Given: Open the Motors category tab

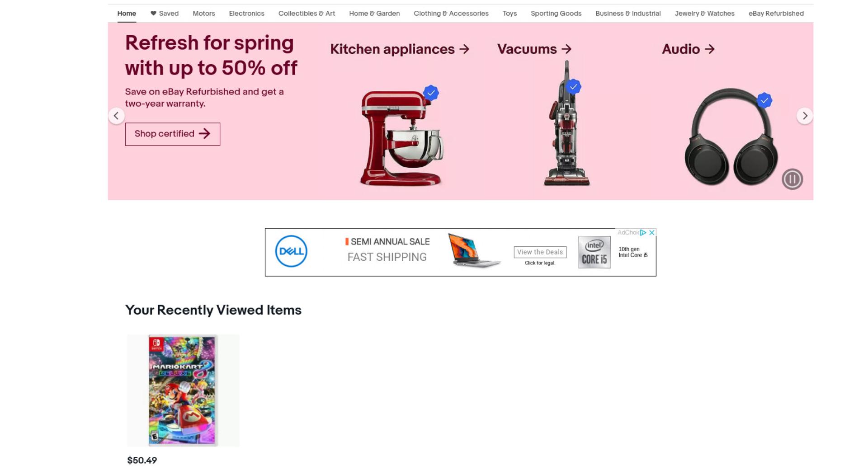Looking at the screenshot, I should (x=204, y=14).
